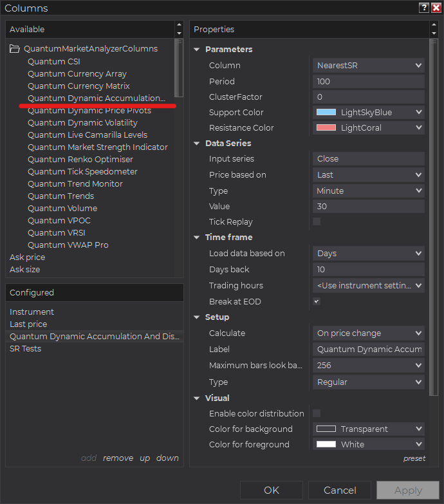Open the Support Color LightSkyBlue dropdown

pos(369,112)
